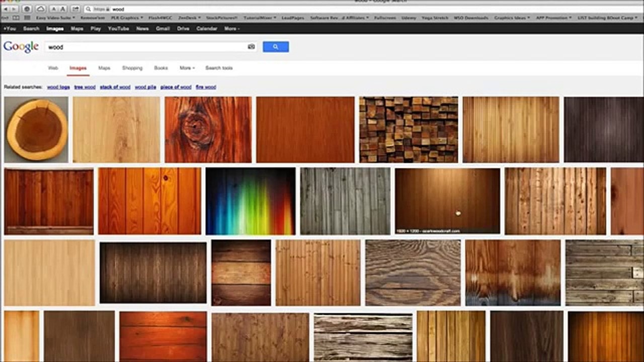
Task: Open the WSO Downloads bookmark
Action: click(471, 18)
